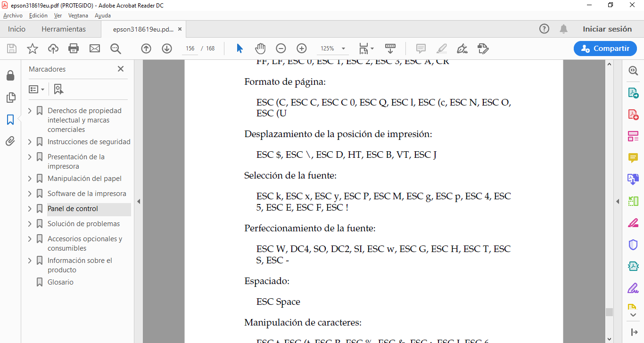Open Protect shield tool in right pane

pyautogui.click(x=633, y=245)
